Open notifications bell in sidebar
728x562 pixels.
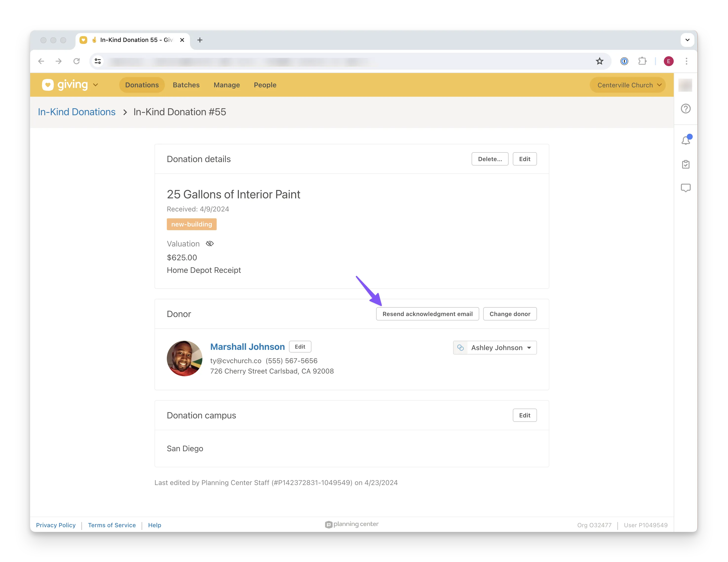pos(685,140)
